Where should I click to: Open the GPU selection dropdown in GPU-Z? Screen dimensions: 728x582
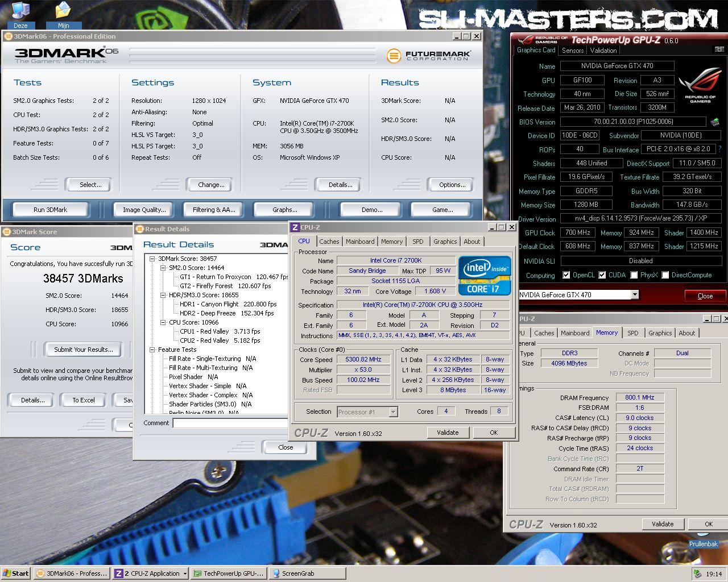point(635,294)
